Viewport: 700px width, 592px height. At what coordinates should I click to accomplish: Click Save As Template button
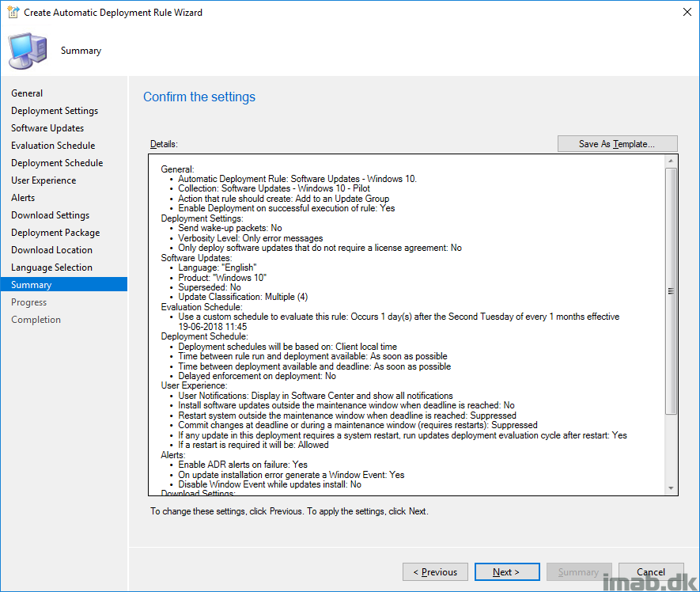(x=618, y=144)
